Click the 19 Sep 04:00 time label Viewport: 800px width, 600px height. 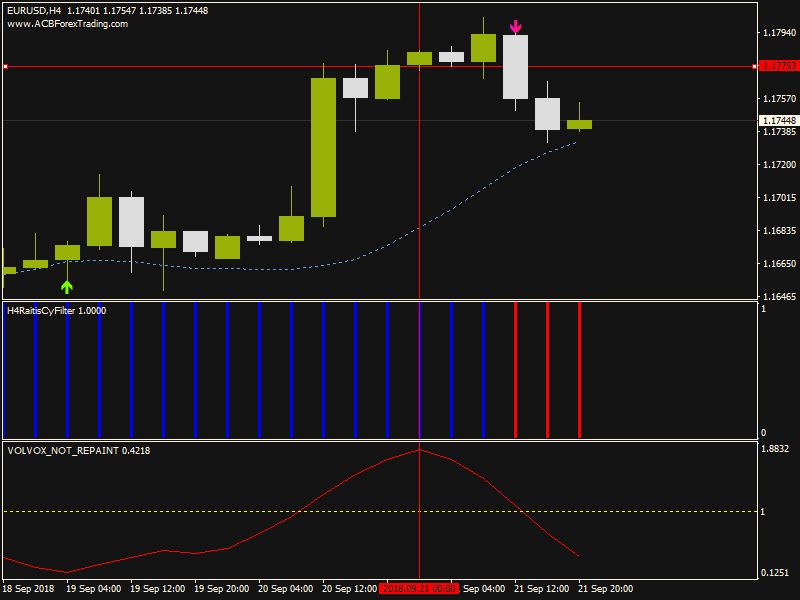96,589
